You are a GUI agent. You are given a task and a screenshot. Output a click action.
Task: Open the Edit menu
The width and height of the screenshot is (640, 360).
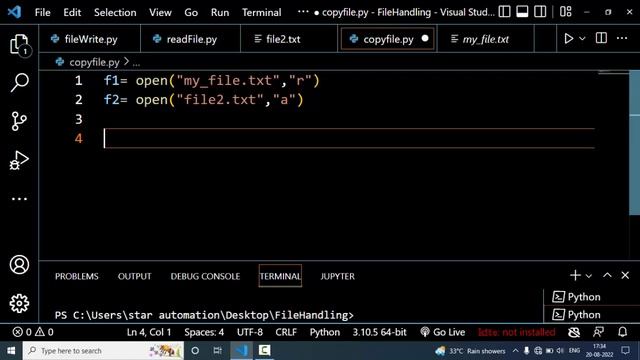[72, 12]
